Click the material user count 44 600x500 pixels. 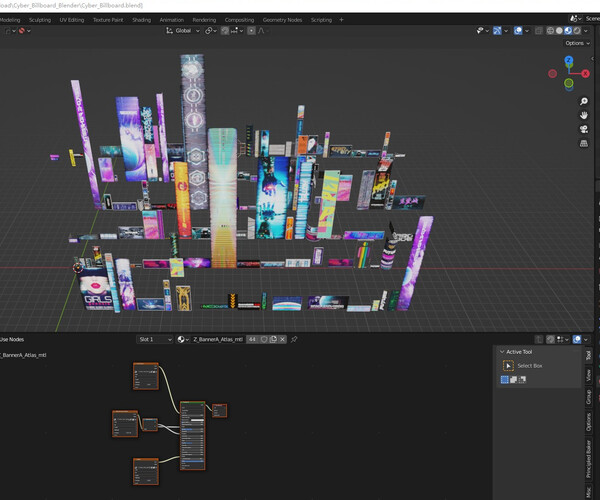252,339
